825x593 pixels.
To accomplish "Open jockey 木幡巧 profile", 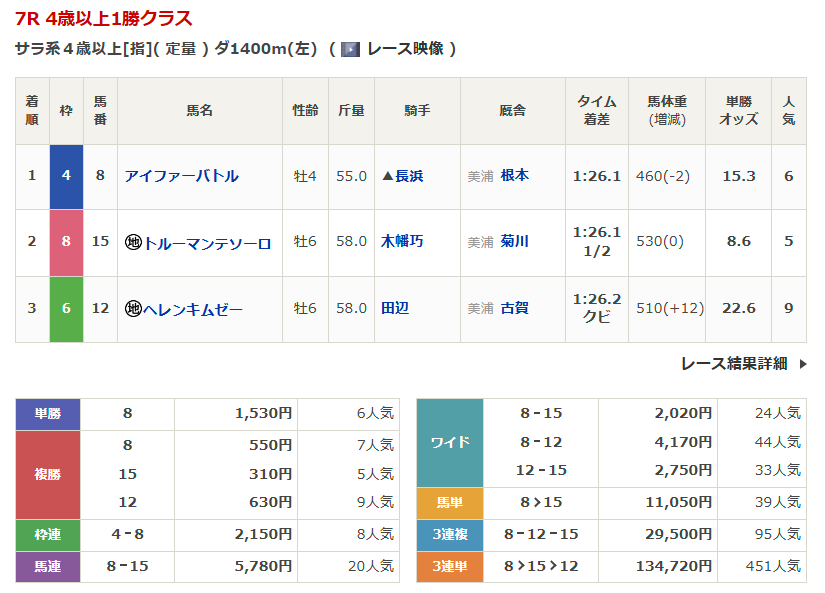I will tap(402, 241).
